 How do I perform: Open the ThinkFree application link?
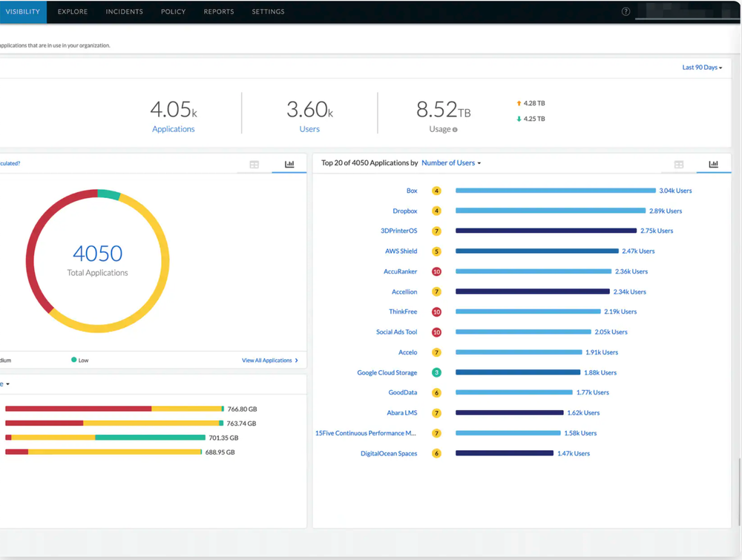pyautogui.click(x=403, y=312)
